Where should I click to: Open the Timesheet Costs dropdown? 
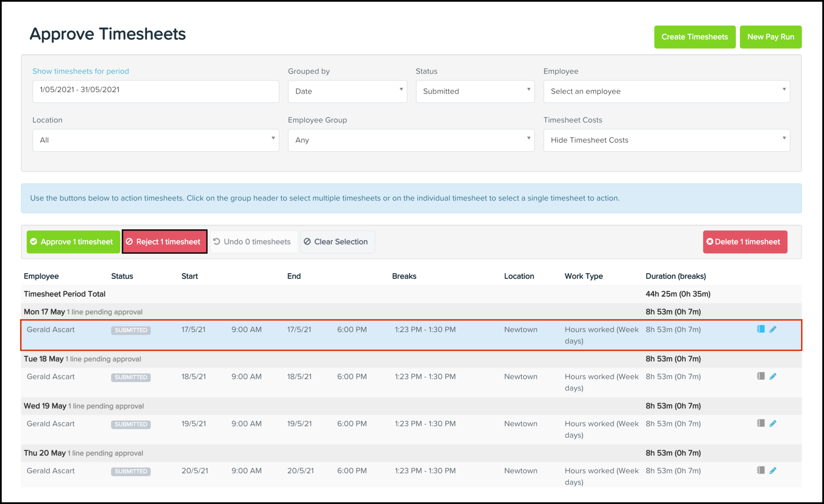coord(666,140)
